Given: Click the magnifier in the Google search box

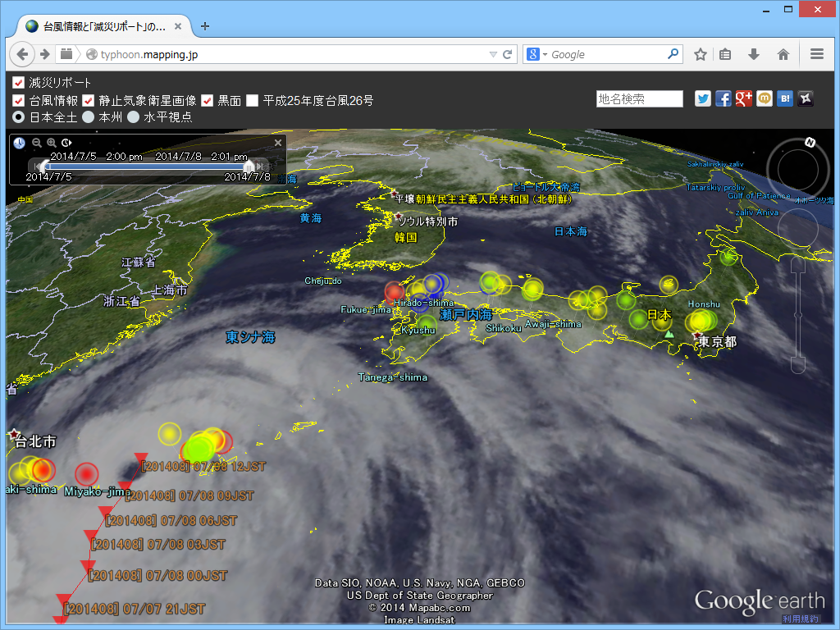Looking at the screenshot, I should click(x=673, y=53).
